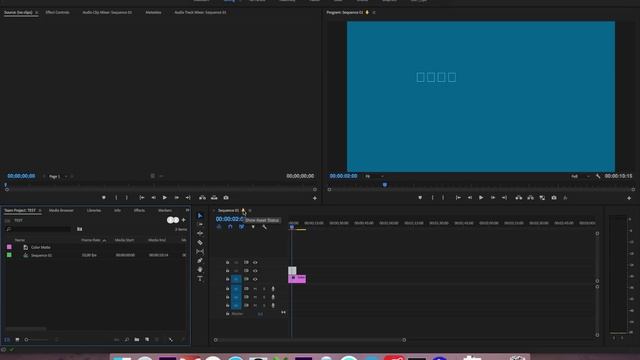Add marker in Source monitor
This screenshot has width=640, height=360.
[104, 198]
